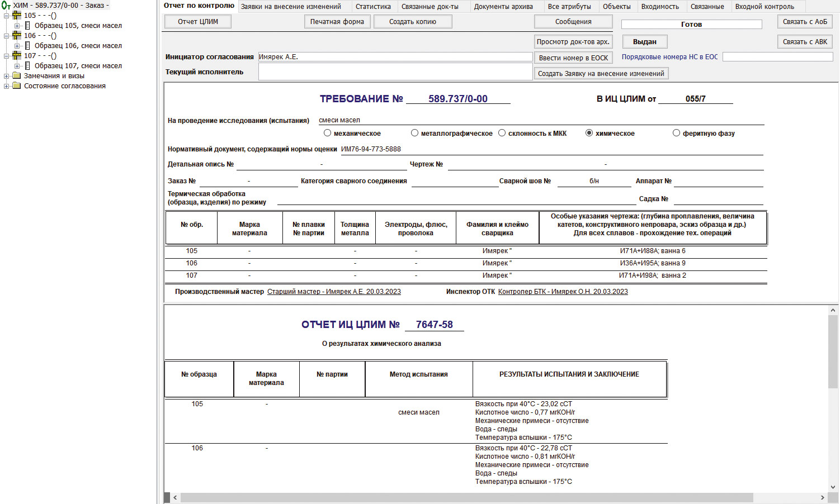Expand the Состояние согласования folder
Screen dimensions: 840x504
point(7,86)
